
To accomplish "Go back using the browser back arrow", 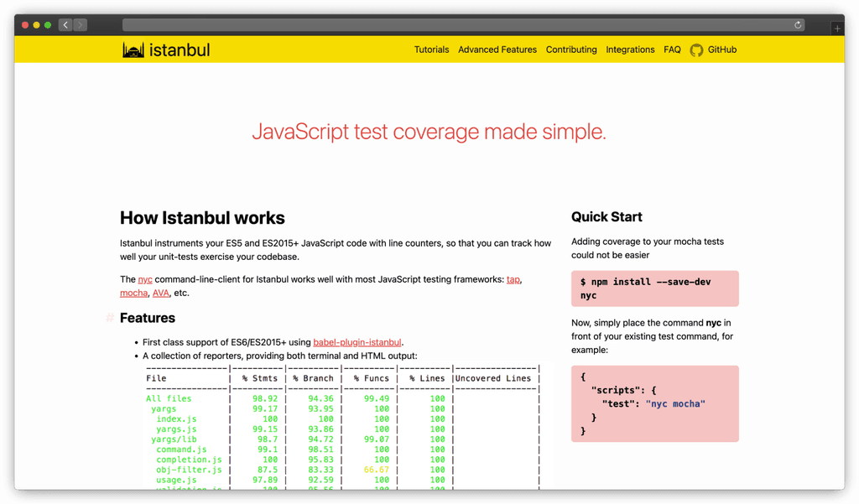I will point(65,24).
